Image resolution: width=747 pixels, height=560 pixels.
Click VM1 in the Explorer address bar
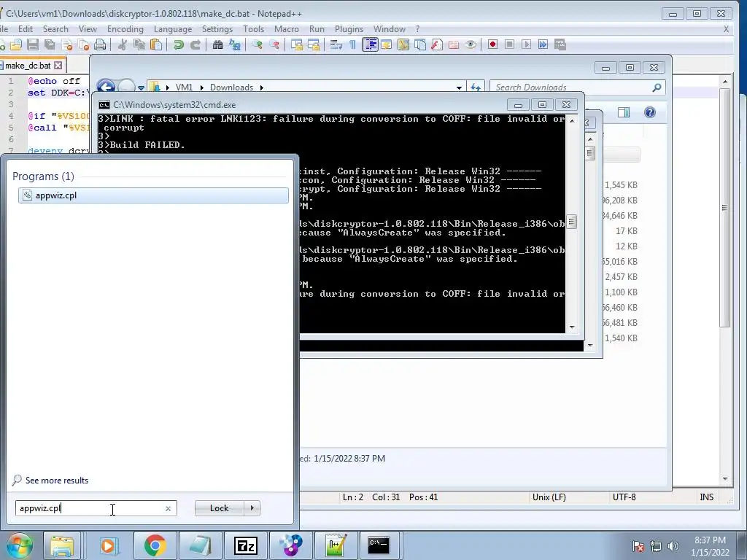(184, 87)
